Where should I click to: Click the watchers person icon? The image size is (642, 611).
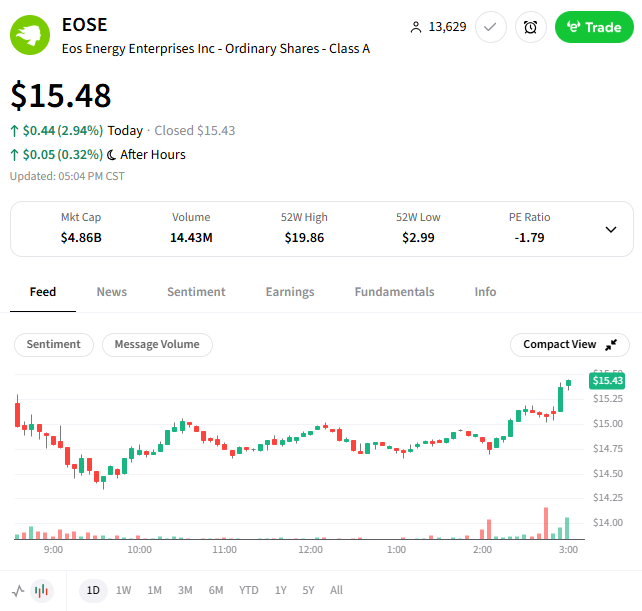(416, 27)
